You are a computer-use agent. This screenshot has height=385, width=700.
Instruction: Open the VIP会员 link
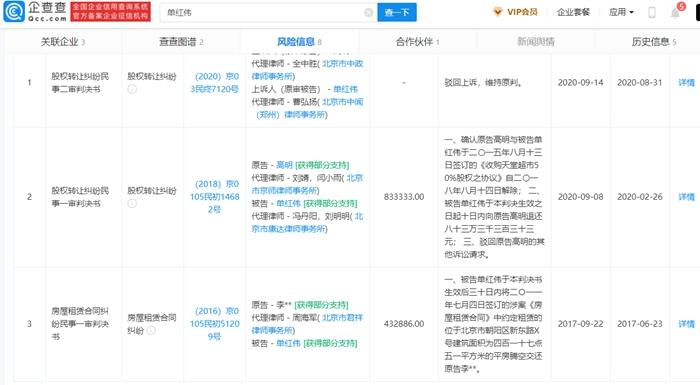coord(522,12)
